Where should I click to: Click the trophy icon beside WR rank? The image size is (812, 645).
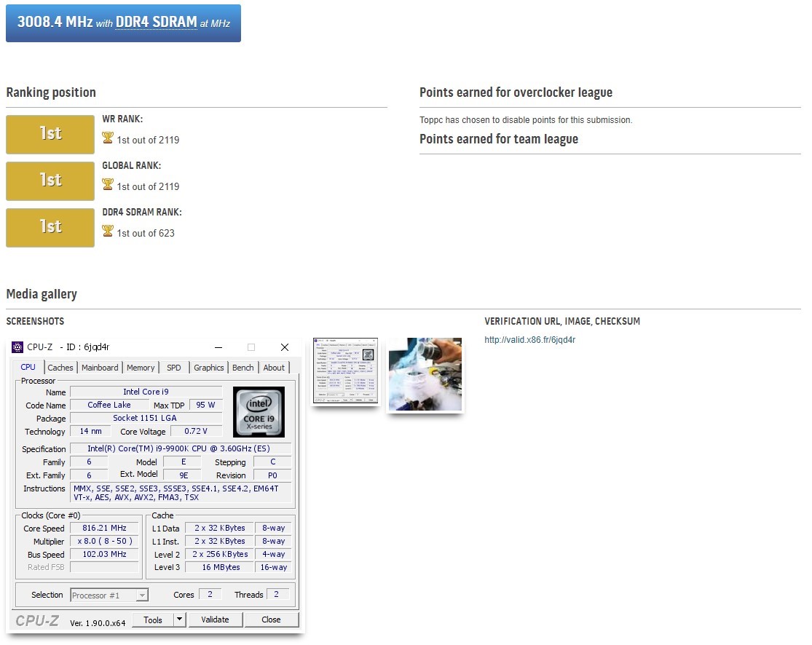tap(108, 138)
